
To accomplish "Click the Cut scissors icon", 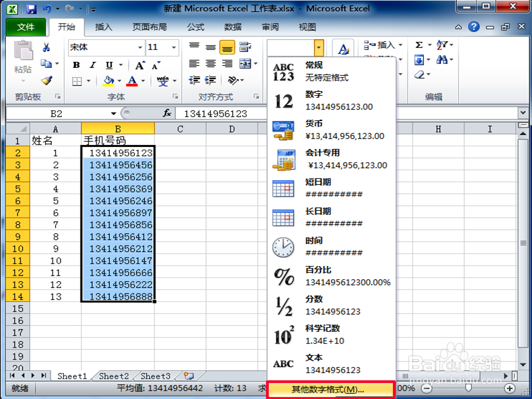I will tap(47, 47).
